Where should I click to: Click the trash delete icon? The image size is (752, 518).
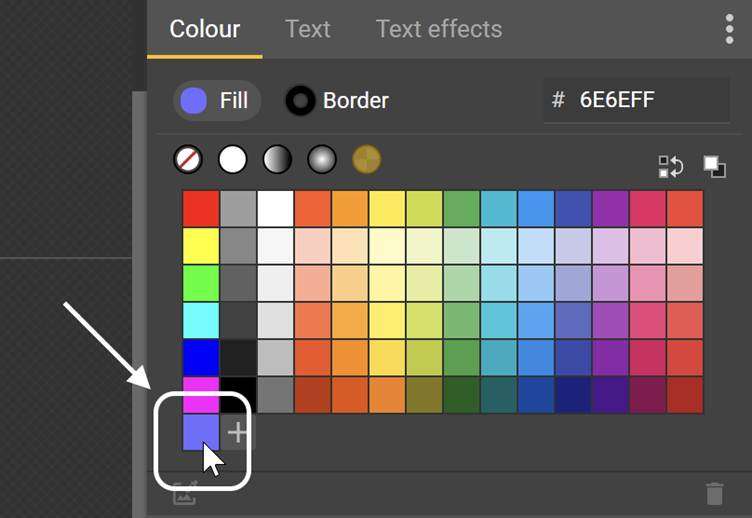(x=714, y=494)
